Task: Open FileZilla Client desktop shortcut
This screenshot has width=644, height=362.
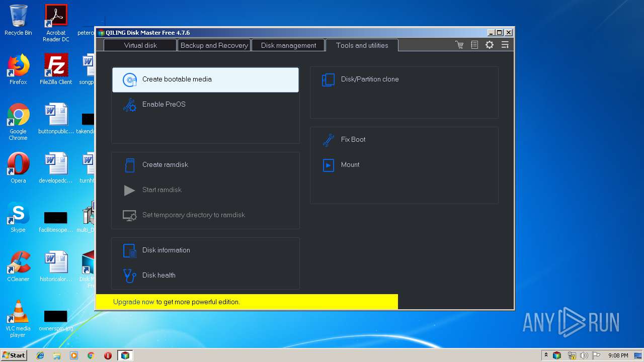Action: [x=56, y=69]
